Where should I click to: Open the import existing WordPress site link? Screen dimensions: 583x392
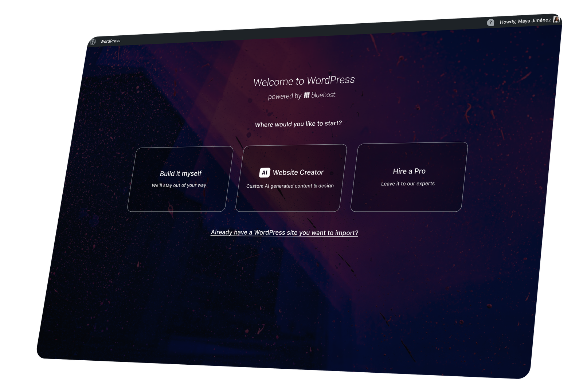click(285, 232)
